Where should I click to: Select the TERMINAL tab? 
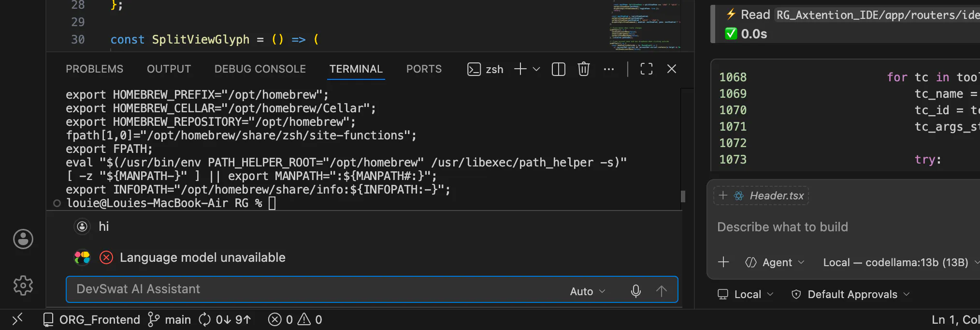point(356,69)
